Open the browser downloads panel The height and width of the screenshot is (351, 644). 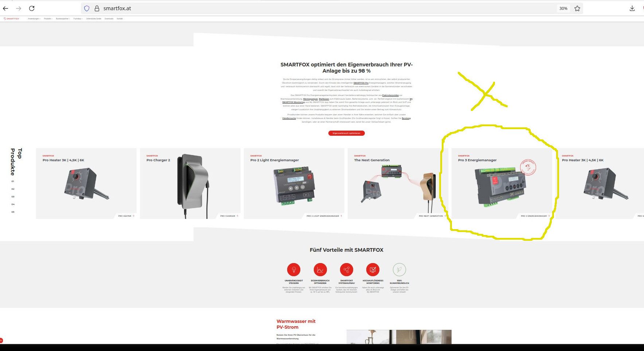pyautogui.click(x=632, y=8)
